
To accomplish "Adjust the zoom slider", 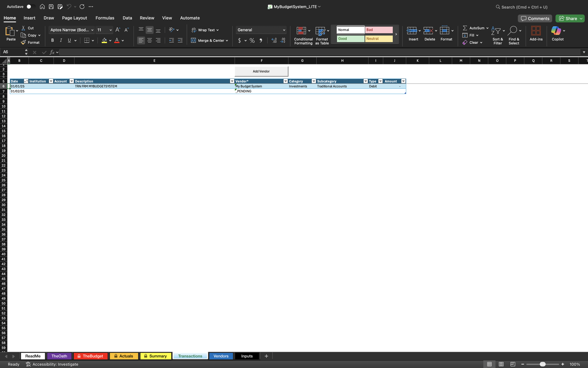I will 543,364.
